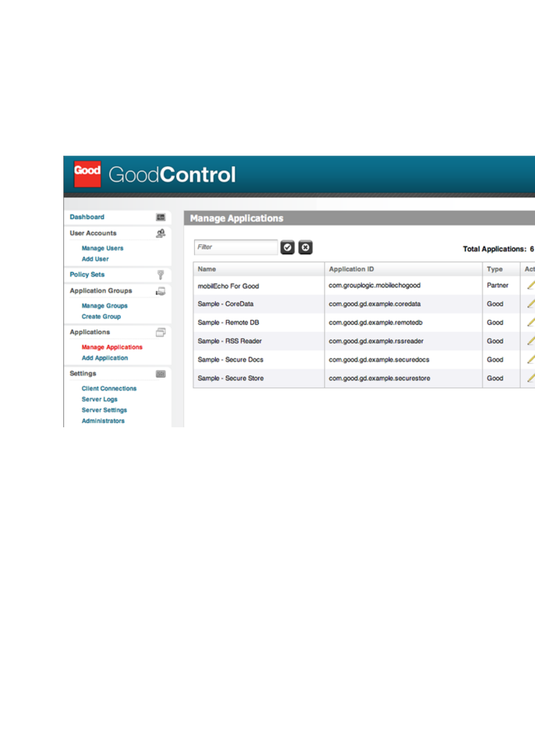
Task: Click the Good logo icon
Action: click(87, 173)
